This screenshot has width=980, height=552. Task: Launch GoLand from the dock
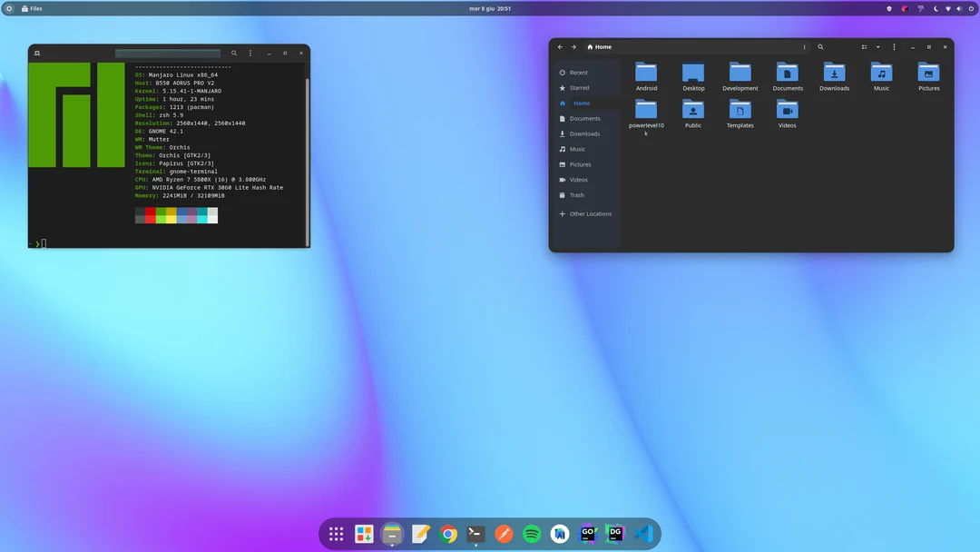588,534
